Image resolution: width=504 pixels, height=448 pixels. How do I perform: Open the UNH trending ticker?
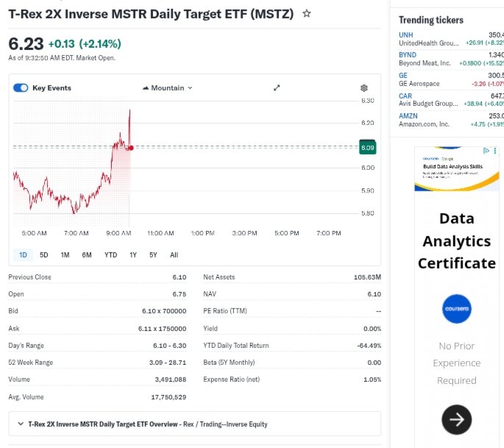coord(406,35)
